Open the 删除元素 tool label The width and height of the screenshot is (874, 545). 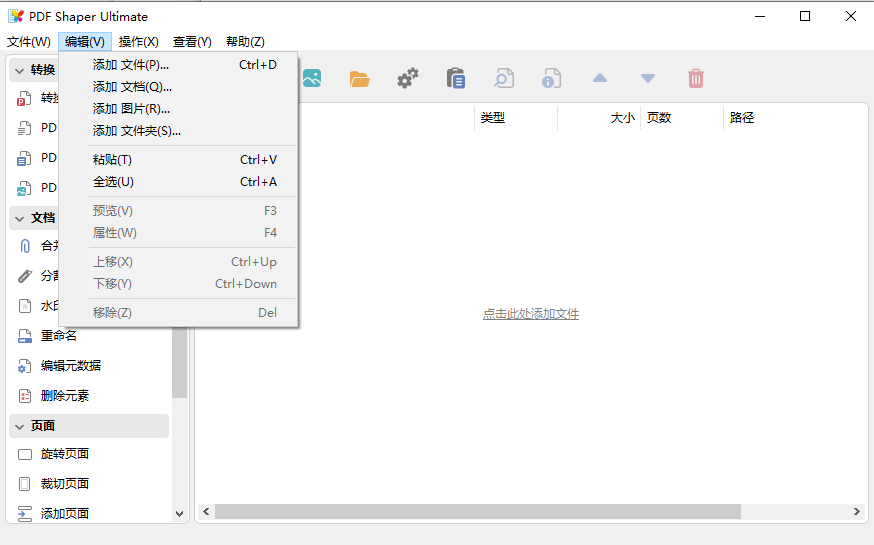65,396
